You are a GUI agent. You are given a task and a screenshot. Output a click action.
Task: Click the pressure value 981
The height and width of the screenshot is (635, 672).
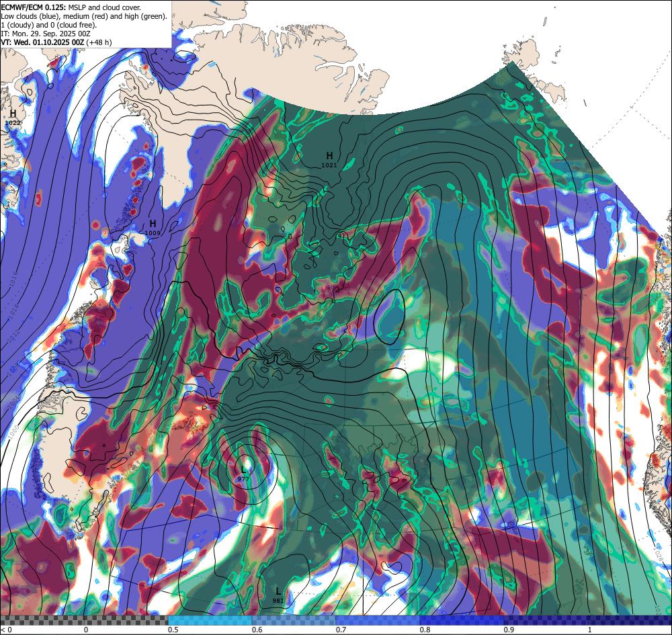coord(278,601)
